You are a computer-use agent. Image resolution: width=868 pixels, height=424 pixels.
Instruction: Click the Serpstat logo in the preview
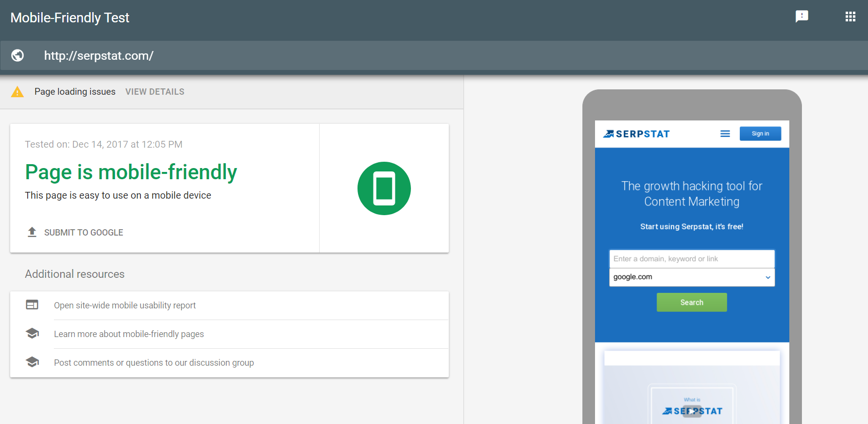tap(636, 134)
